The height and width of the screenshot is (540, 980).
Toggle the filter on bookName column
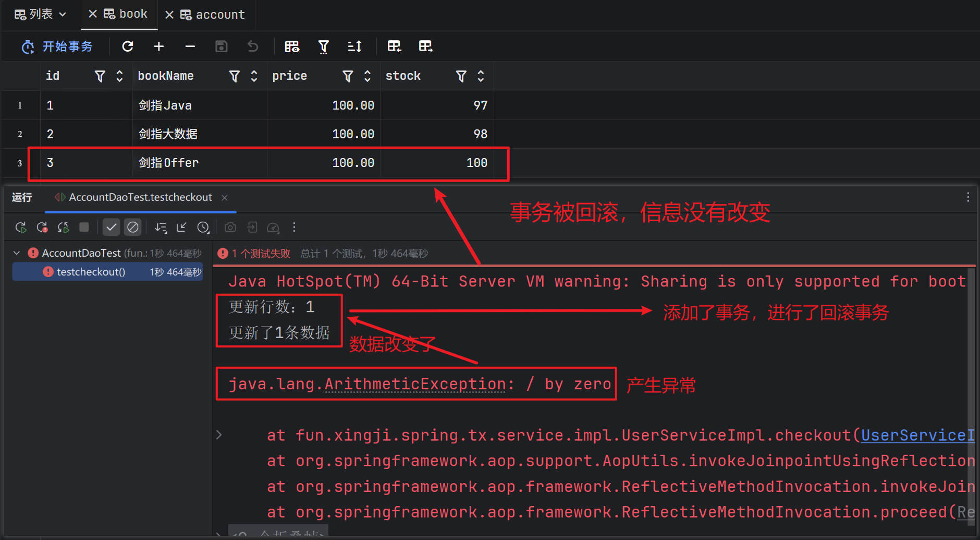click(235, 76)
